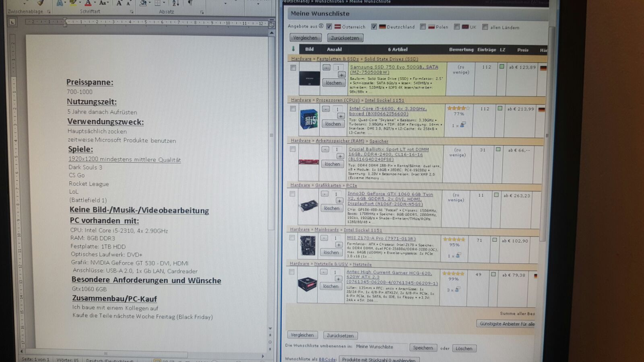This screenshot has width=644, height=362.
Task: Click the wishlist rename input field
Action: tap(381, 347)
